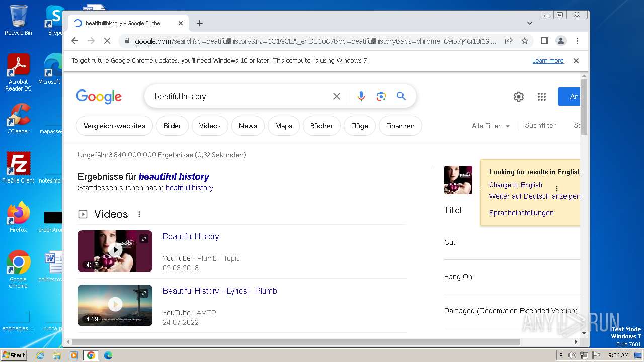The width and height of the screenshot is (644, 362).
Task: Open Chrome three-dot menu
Action: pyautogui.click(x=577, y=41)
